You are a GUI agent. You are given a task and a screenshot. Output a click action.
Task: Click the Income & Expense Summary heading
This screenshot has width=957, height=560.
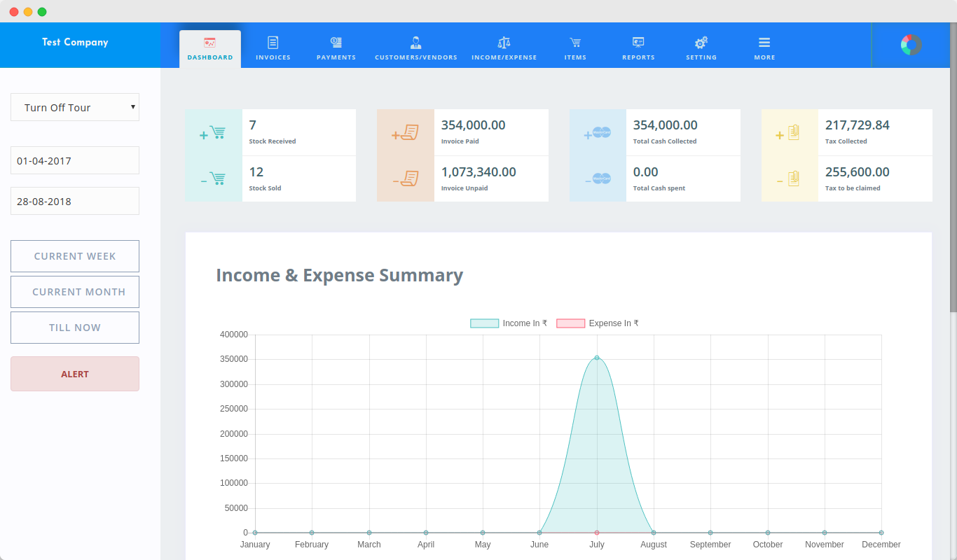(x=339, y=275)
